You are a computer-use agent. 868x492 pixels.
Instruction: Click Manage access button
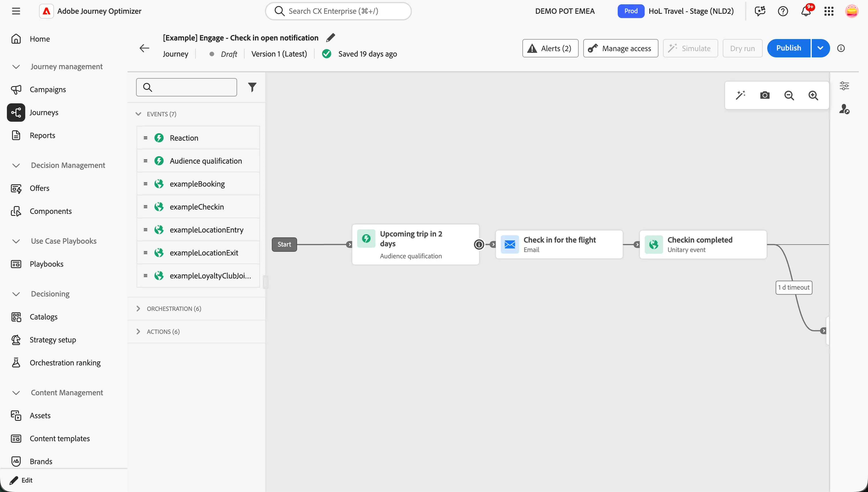(x=620, y=48)
